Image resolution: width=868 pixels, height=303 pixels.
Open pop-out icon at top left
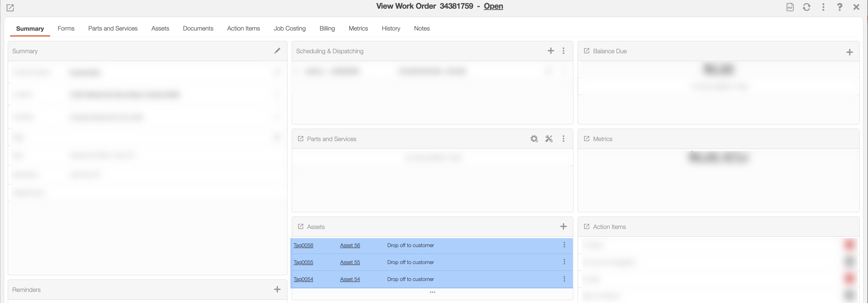pyautogui.click(x=10, y=8)
